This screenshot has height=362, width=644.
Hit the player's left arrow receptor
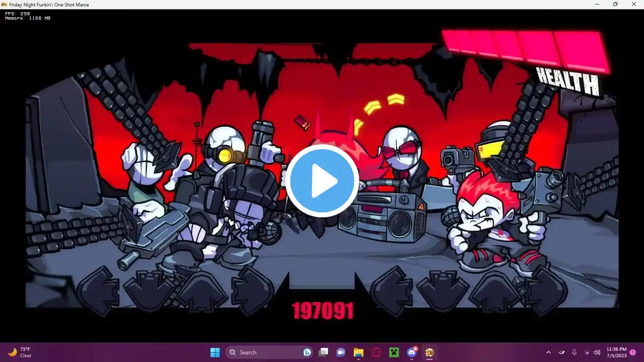click(391, 291)
